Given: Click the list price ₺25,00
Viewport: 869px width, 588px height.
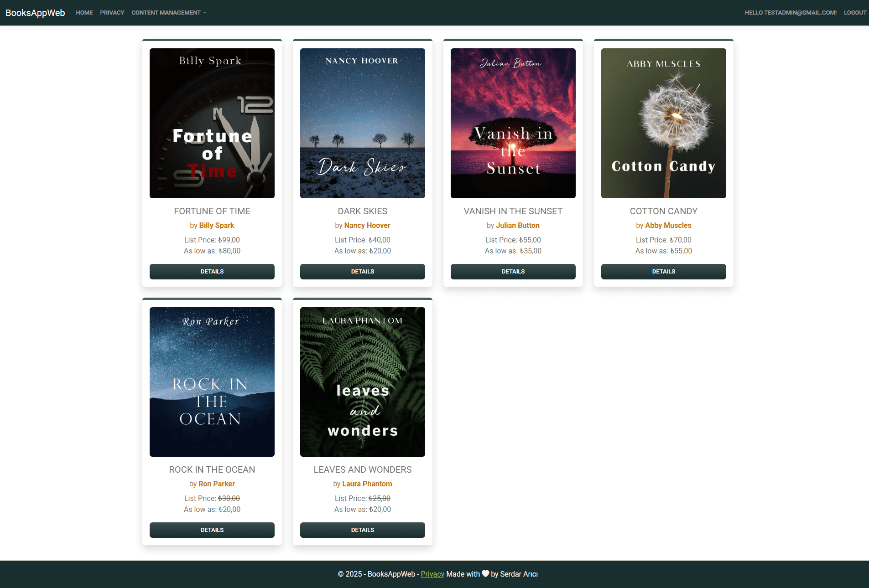Looking at the screenshot, I should [380, 498].
